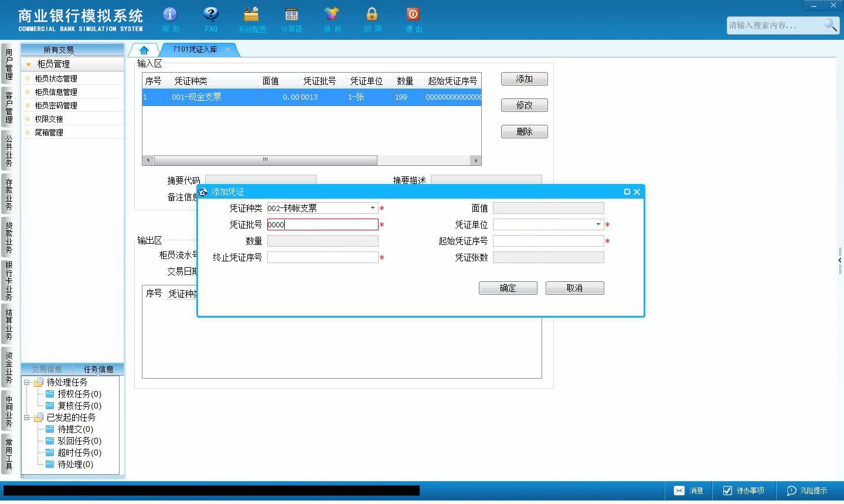Close the 7101凭证入库 tab
844x504 pixels.
click(227, 50)
